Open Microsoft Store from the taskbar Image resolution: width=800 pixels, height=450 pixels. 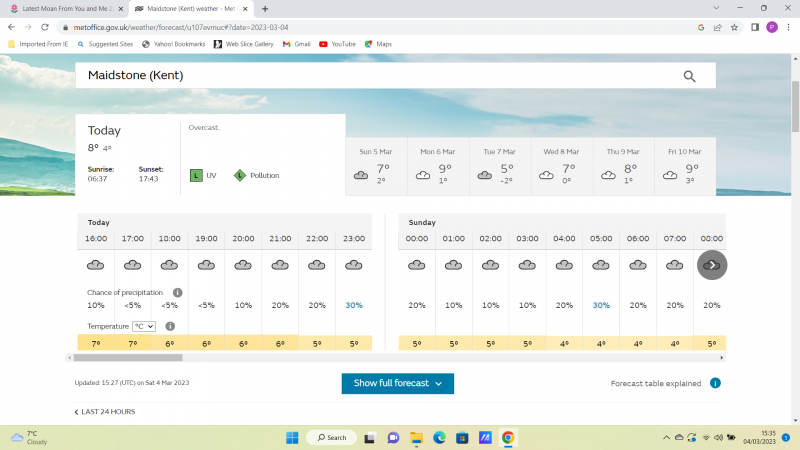(x=462, y=438)
